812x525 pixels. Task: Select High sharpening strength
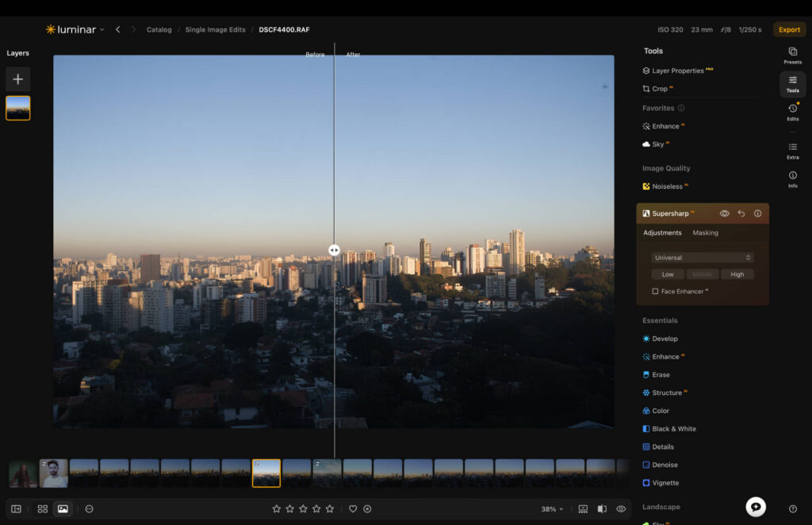[737, 274]
